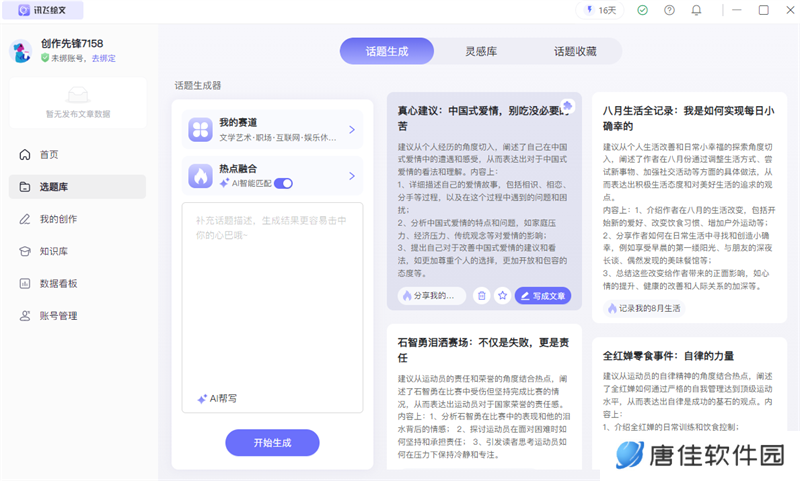The image size is (800, 481).
Task: Click the 去绑定 link
Action: tap(104, 58)
